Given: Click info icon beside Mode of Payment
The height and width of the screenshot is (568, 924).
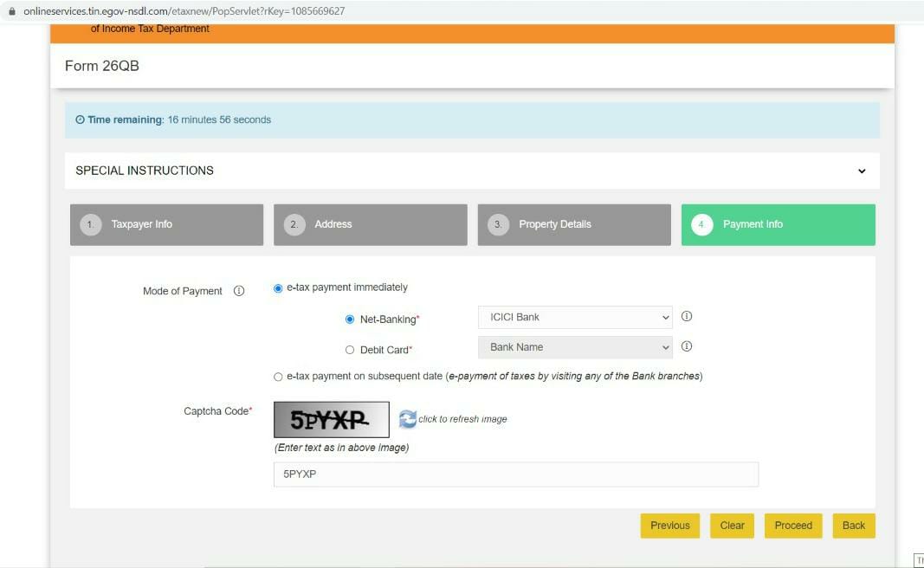Looking at the screenshot, I should point(239,291).
